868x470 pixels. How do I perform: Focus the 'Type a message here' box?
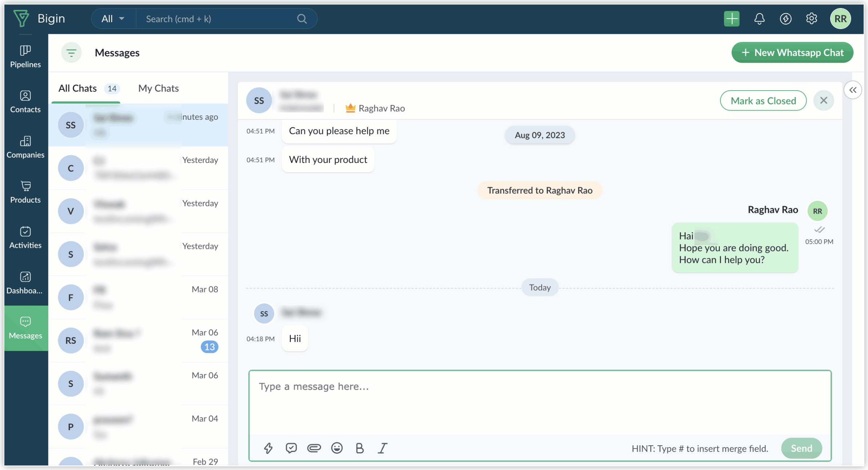point(540,403)
